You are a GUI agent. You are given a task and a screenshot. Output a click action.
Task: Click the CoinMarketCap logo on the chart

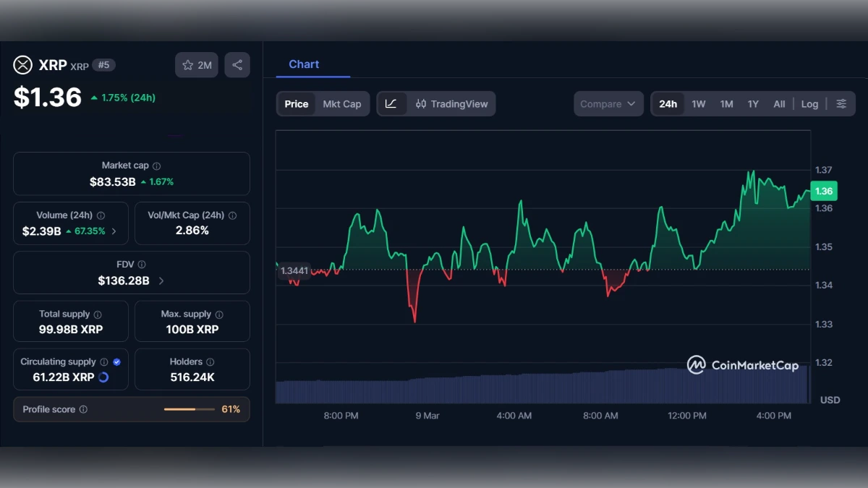pos(741,366)
